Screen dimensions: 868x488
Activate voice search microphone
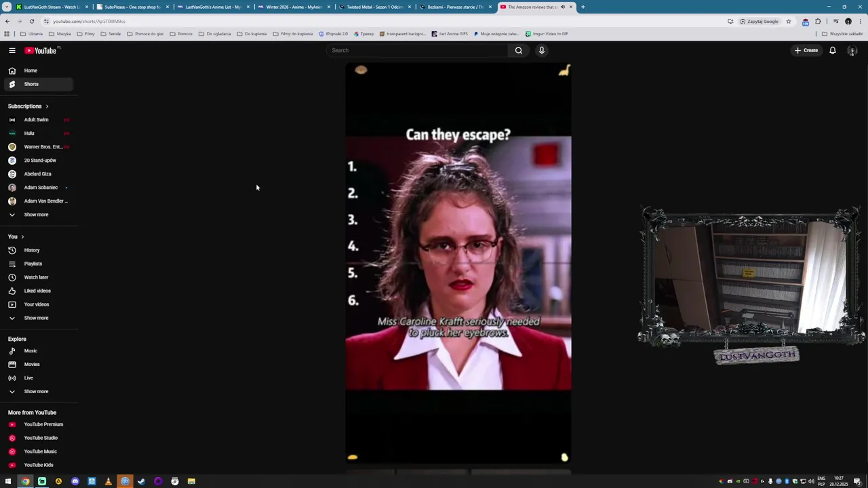(542, 50)
